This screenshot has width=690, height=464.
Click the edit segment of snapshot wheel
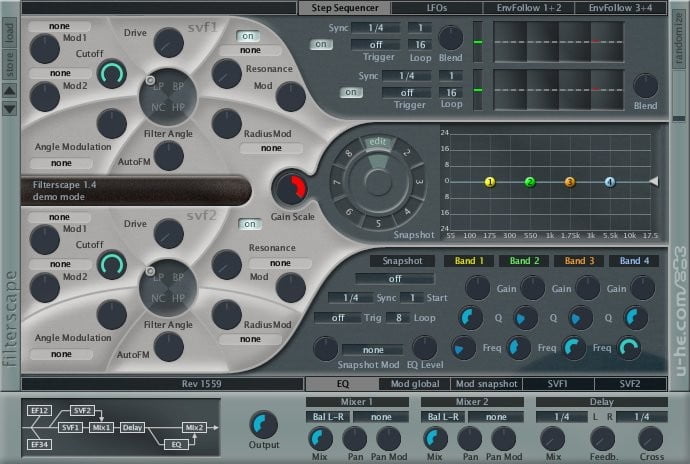pyautogui.click(x=378, y=142)
